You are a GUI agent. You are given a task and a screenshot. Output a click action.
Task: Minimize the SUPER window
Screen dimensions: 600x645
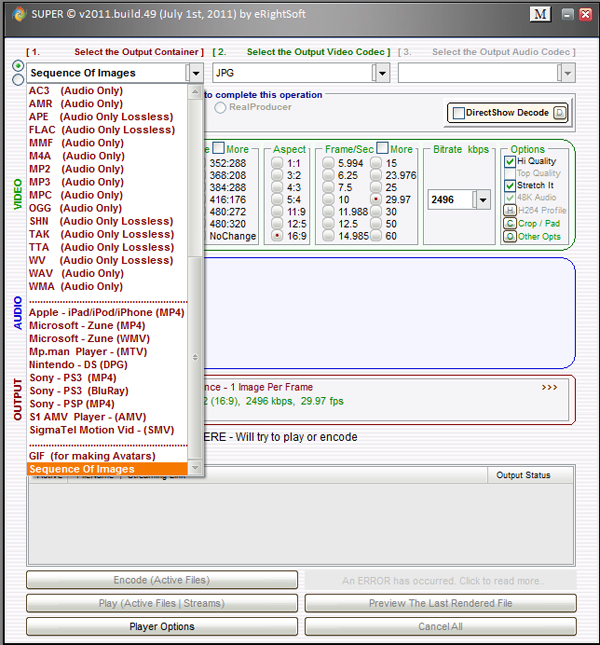568,14
